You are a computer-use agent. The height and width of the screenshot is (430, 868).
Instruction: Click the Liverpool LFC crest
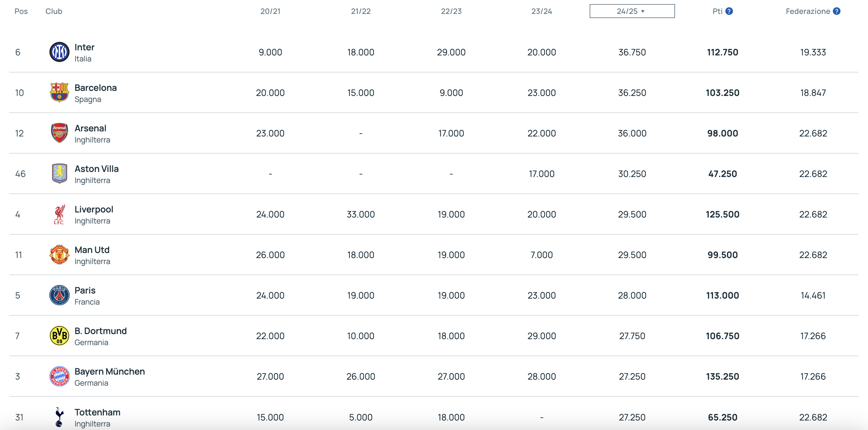[59, 214]
